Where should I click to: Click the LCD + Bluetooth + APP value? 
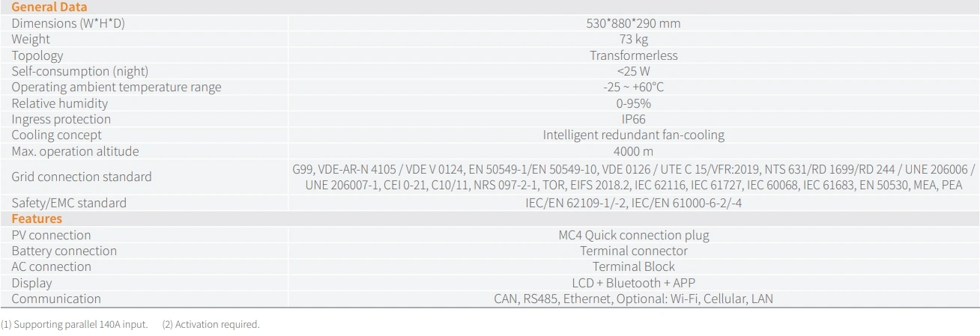(633, 283)
